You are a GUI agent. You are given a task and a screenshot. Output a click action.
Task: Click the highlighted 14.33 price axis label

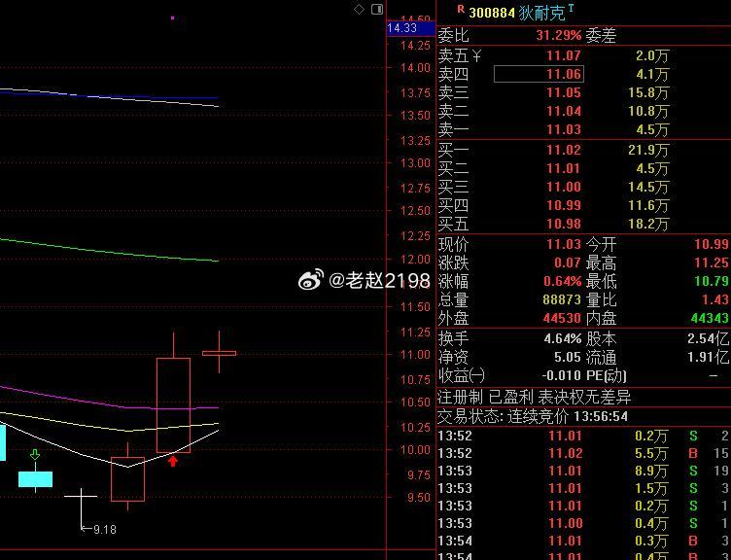(411, 28)
